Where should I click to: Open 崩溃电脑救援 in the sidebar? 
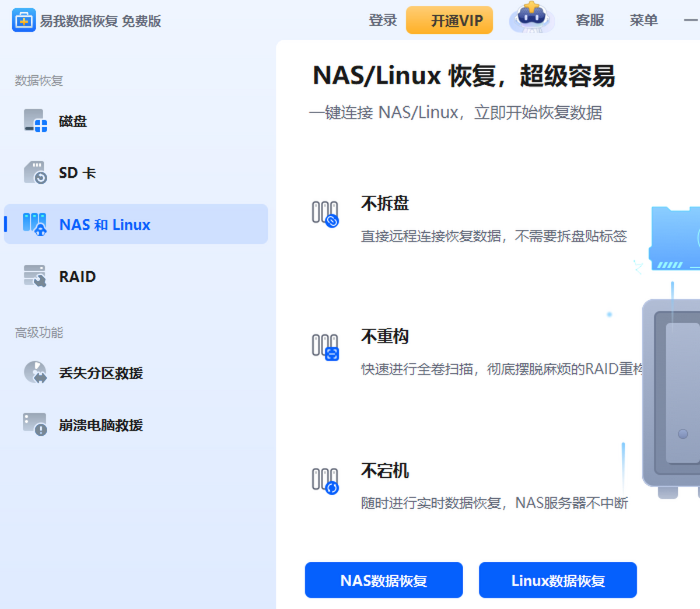[136, 425]
